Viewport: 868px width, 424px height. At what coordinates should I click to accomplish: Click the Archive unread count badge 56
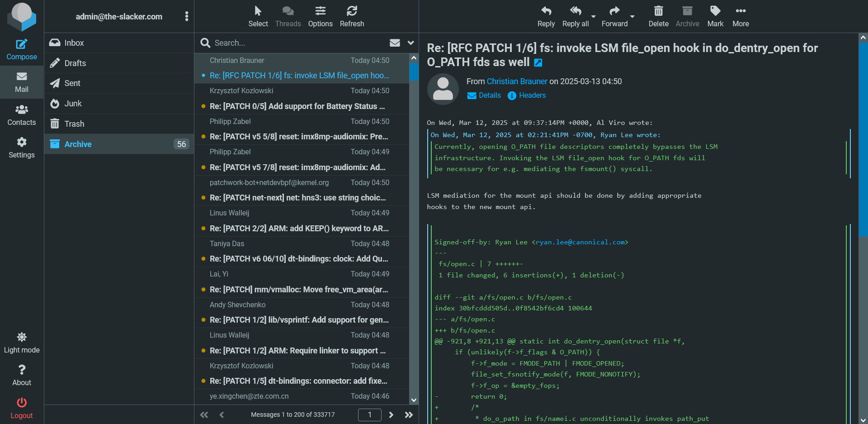click(x=181, y=144)
